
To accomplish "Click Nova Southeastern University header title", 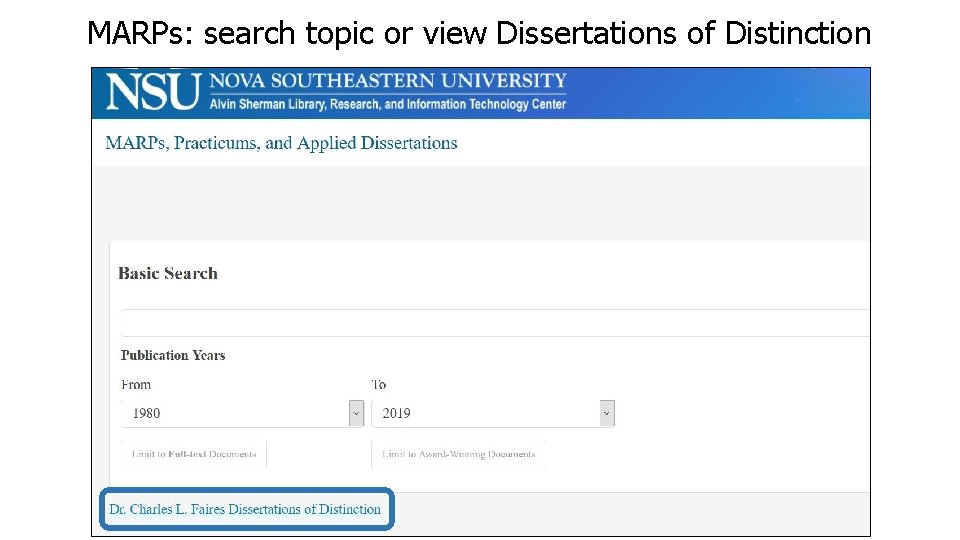I will point(388,82).
